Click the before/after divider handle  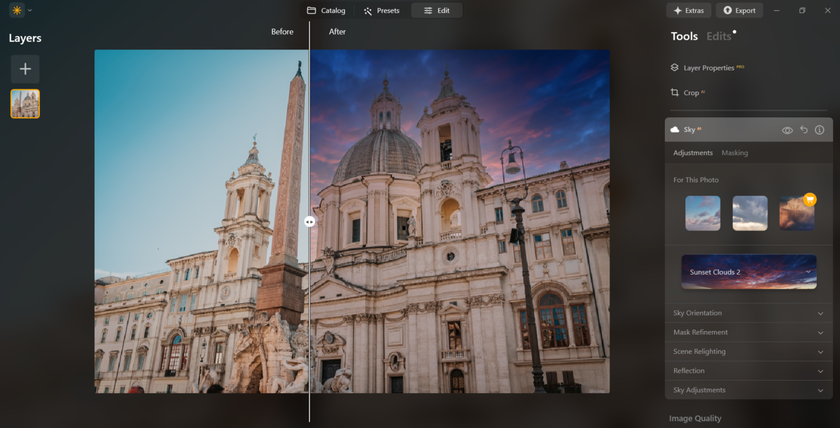click(x=310, y=221)
